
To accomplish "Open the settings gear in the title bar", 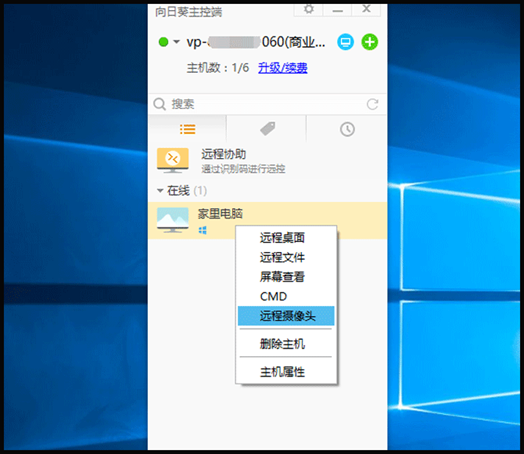I will pyautogui.click(x=308, y=9).
